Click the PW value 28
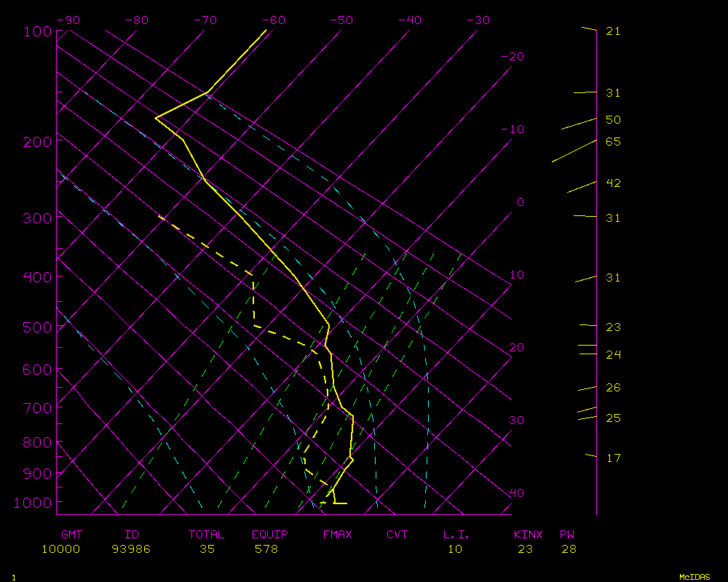 (x=569, y=549)
